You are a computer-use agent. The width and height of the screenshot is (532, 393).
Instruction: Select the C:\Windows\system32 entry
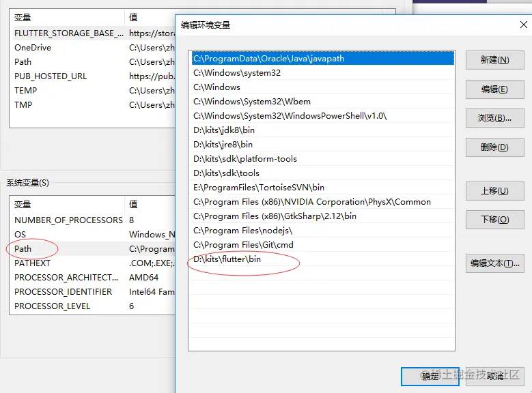point(322,72)
